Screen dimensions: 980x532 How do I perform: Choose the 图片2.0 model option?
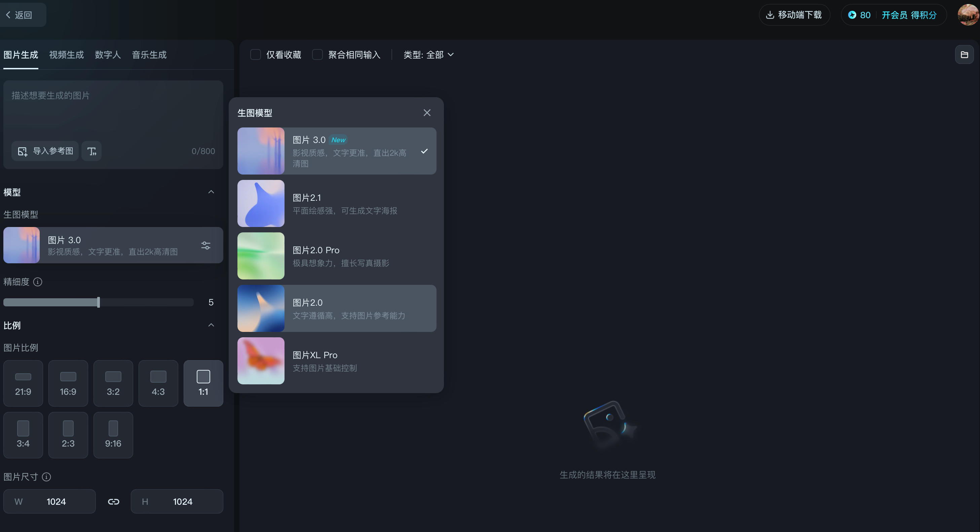(337, 308)
